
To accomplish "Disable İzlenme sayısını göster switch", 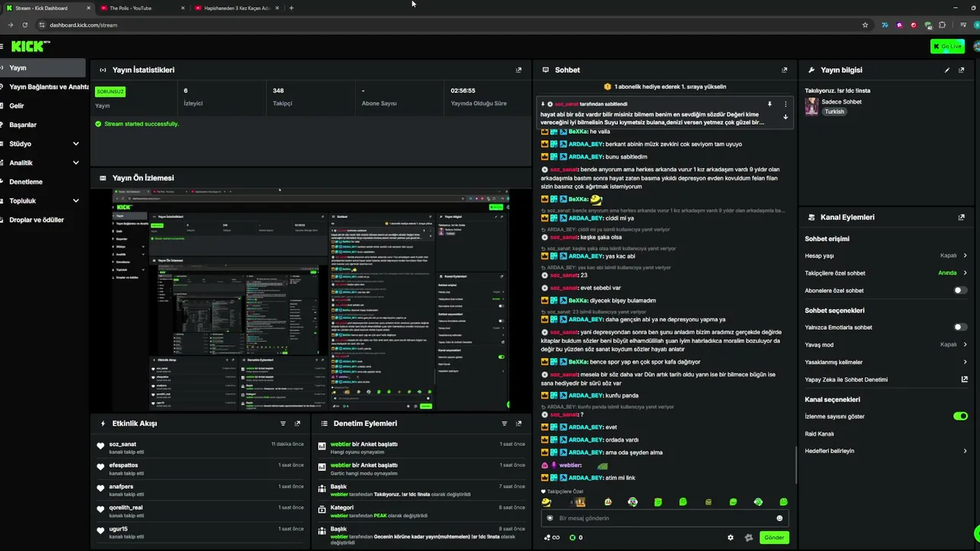I will [x=960, y=416].
